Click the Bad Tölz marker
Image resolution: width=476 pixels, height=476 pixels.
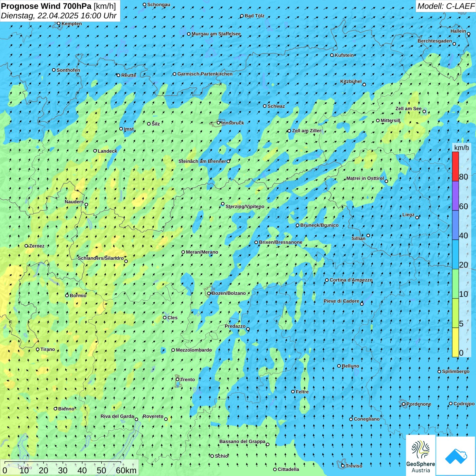(x=242, y=16)
